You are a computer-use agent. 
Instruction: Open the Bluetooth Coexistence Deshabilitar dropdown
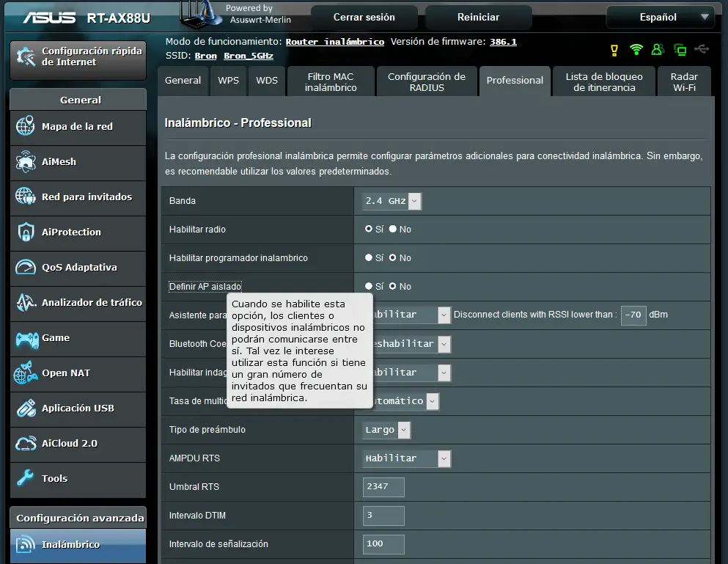pos(412,344)
